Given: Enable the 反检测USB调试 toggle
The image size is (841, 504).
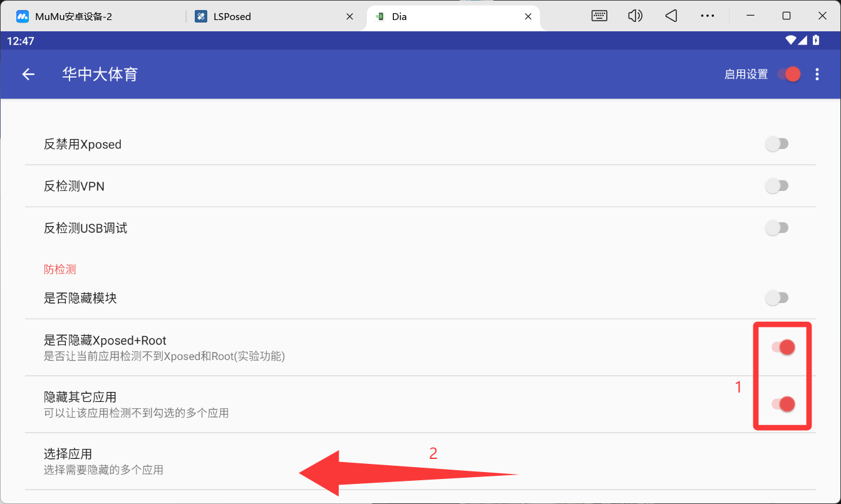Looking at the screenshot, I should point(777,228).
